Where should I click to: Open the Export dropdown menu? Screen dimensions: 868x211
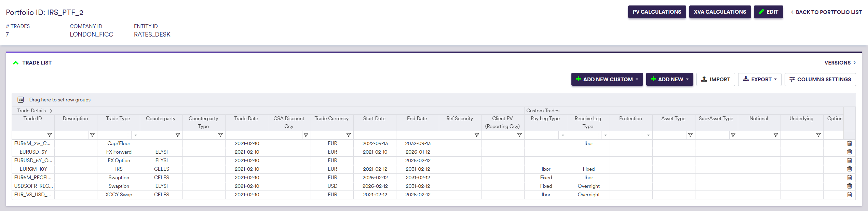(759, 79)
